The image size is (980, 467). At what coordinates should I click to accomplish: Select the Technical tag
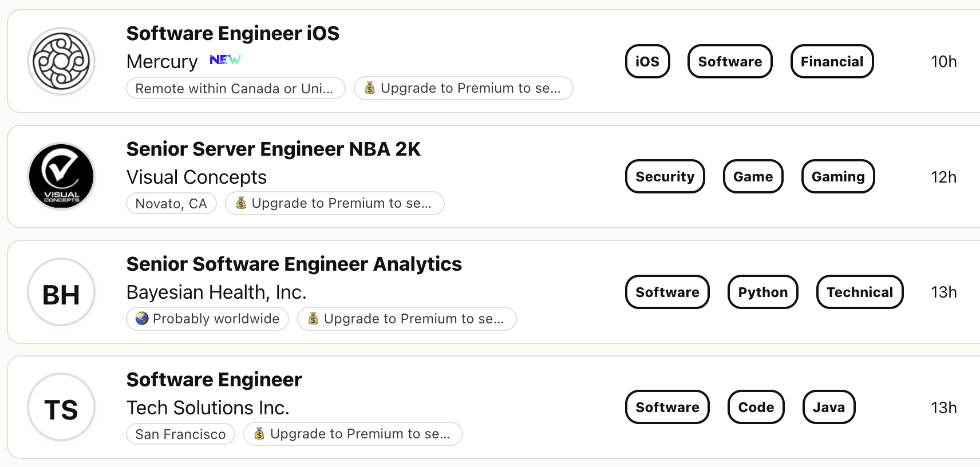(859, 292)
